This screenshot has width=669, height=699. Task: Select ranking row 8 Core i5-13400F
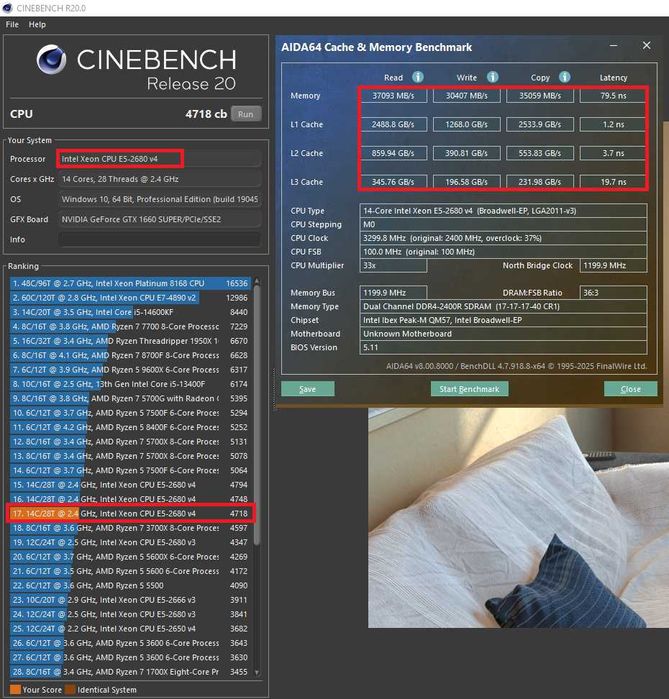click(x=130, y=384)
